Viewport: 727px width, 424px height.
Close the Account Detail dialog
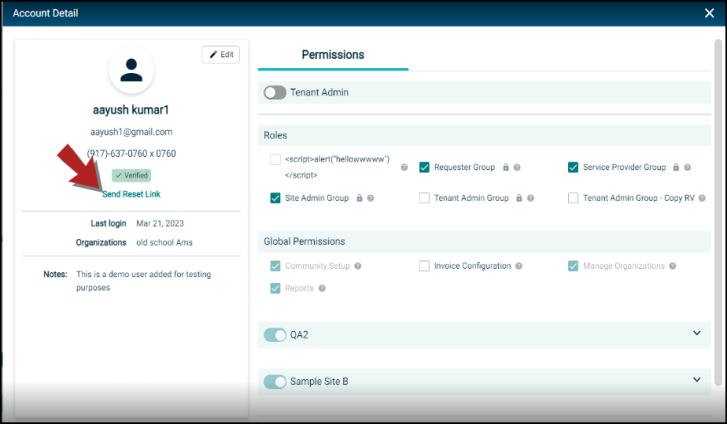[709, 13]
